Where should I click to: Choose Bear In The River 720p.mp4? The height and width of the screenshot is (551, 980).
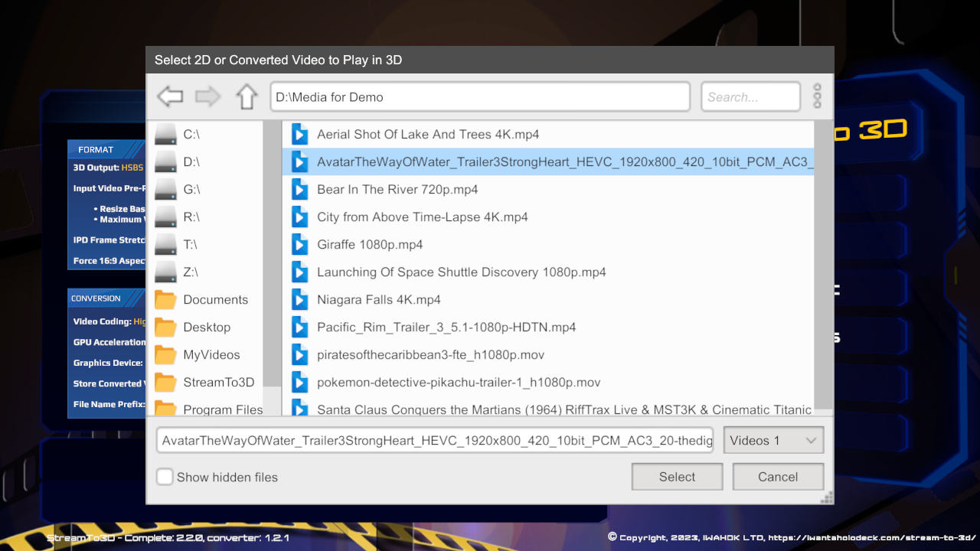pyautogui.click(x=397, y=189)
